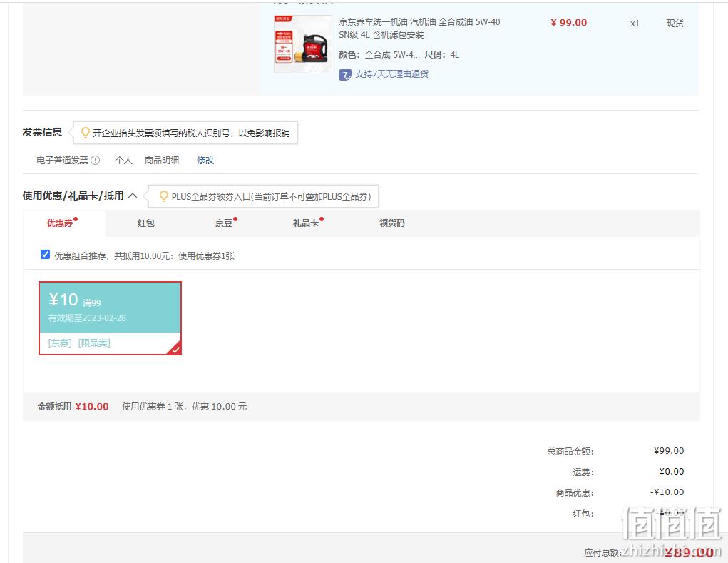Image resolution: width=728 pixels, height=563 pixels.
Task: Click the product price ¥ 99.00
Action: 569,23
